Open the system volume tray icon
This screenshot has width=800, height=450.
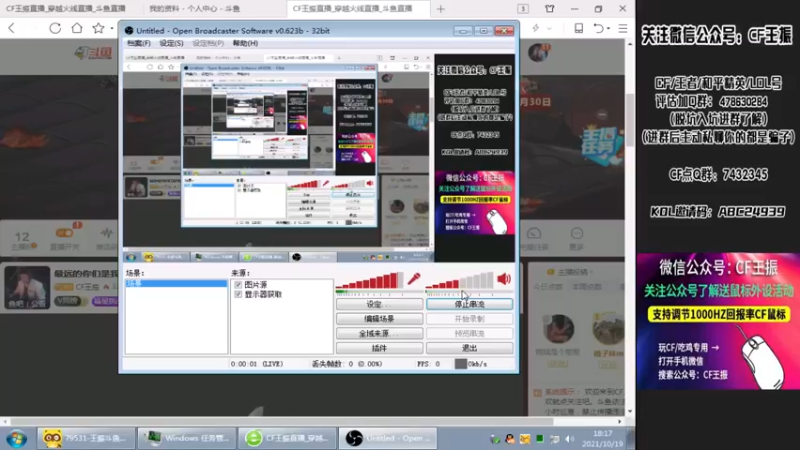(570, 439)
